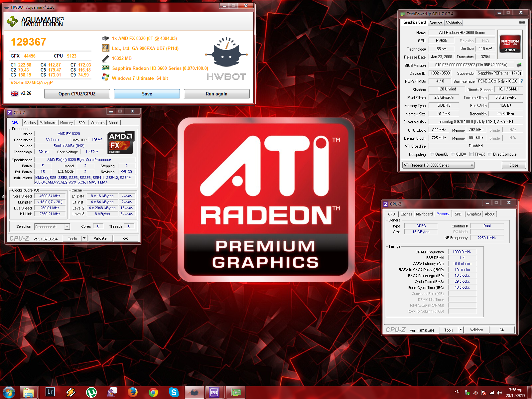Image resolution: width=532 pixels, height=399 pixels.
Task: Click the taskbar clock showing 7:58
Action: [x=516, y=393]
